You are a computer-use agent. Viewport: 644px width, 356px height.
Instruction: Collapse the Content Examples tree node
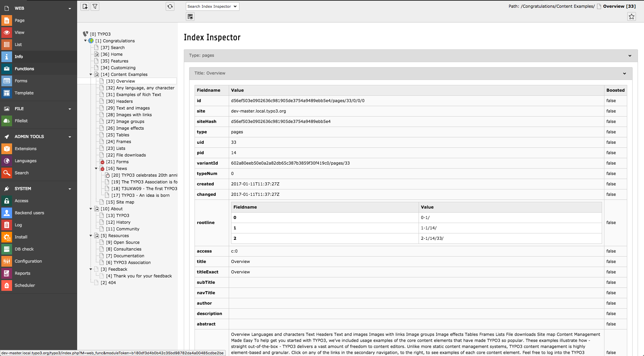point(91,75)
